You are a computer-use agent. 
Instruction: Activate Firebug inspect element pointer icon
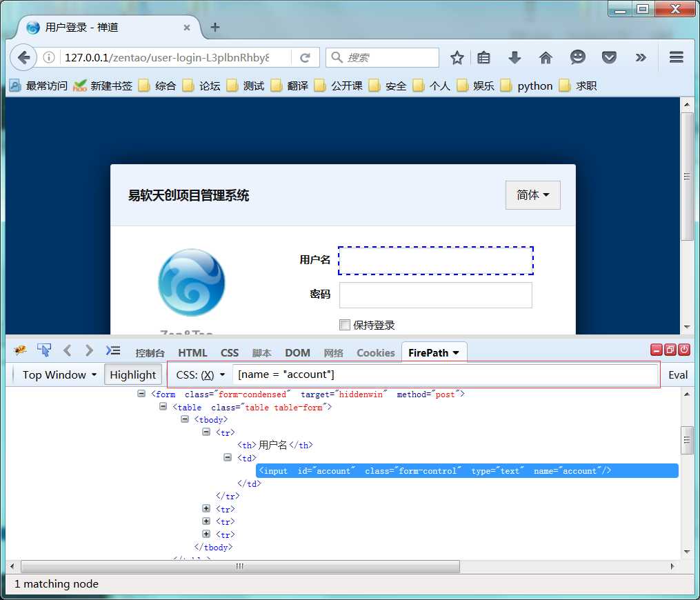tap(43, 350)
